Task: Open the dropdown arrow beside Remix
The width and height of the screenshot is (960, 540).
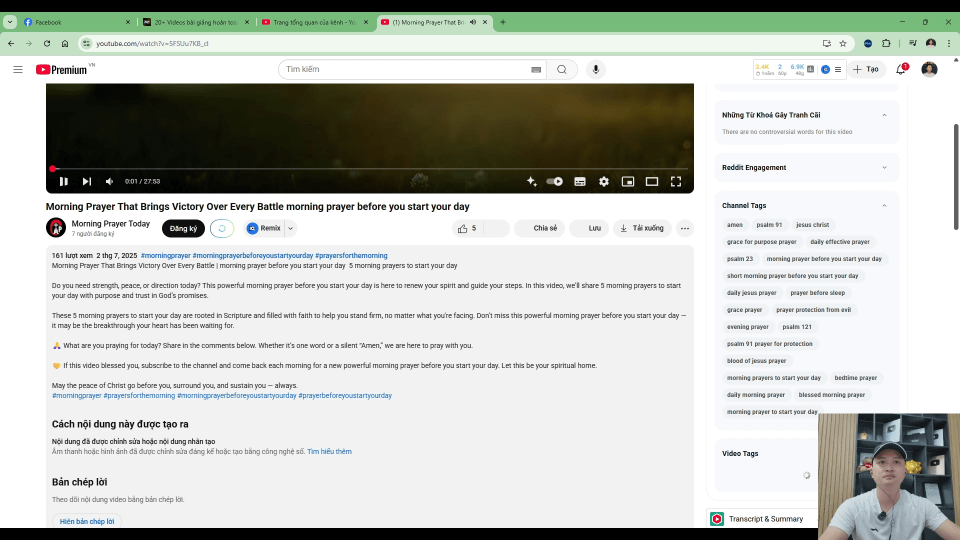Action: pos(291,228)
